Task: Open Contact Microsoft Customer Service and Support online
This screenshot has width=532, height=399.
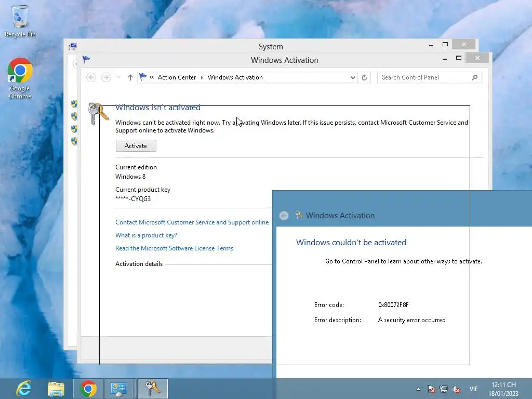Action: (x=192, y=222)
